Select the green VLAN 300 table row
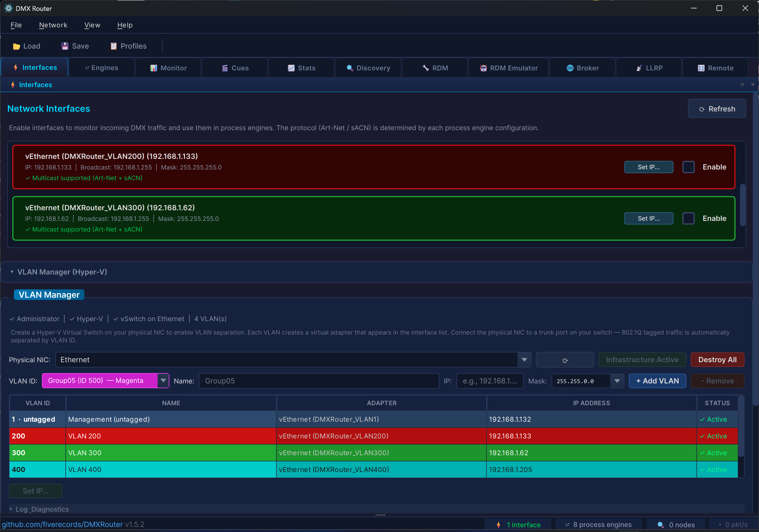Image resolution: width=759 pixels, height=532 pixels. point(374,453)
